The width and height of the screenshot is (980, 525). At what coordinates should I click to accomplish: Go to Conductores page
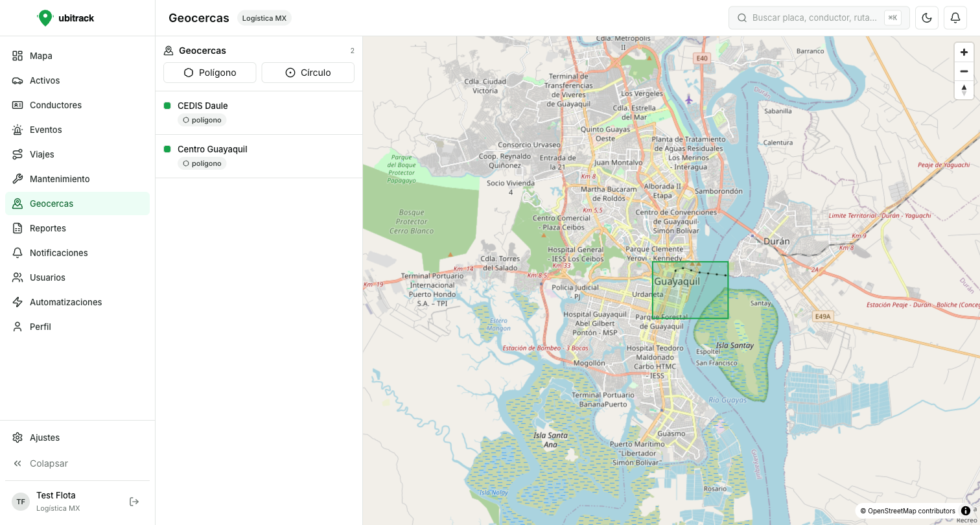pyautogui.click(x=77, y=105)
